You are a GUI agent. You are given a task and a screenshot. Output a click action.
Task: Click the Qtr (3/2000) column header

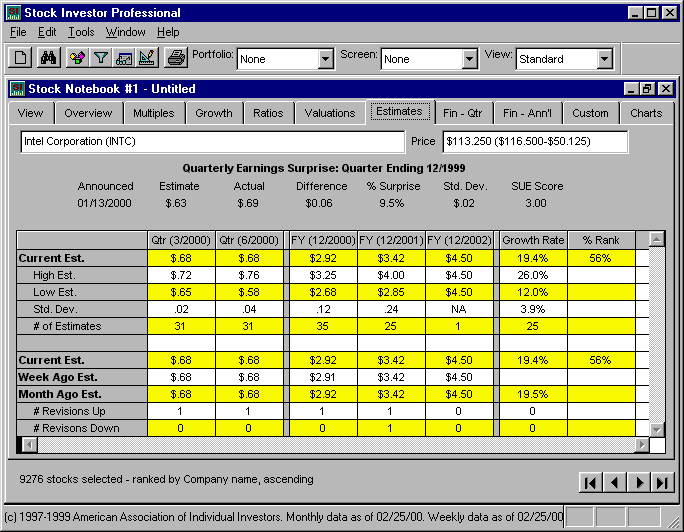[x=181, y=240]
